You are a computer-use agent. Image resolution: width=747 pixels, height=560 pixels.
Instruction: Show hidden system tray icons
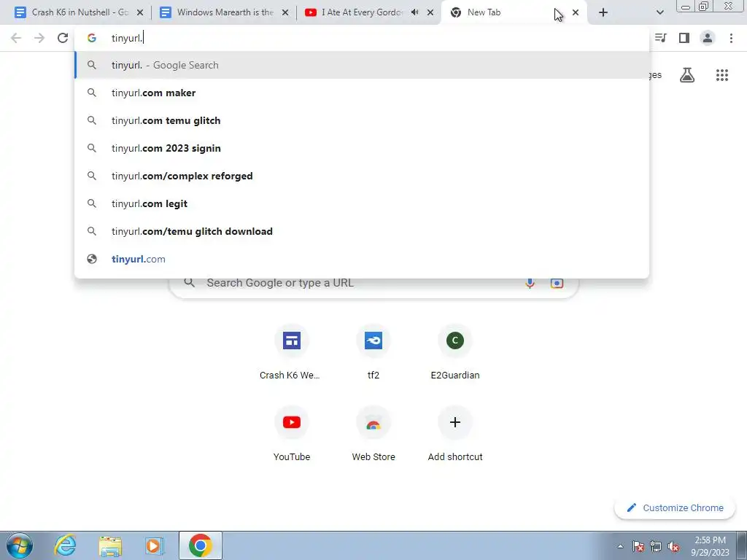coord(620,546)
